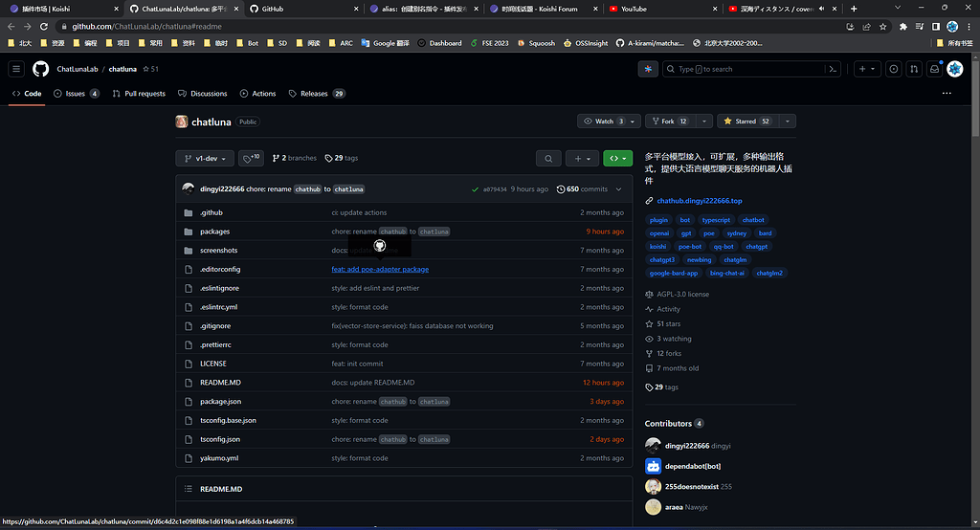
Task: Open the Actions tab
Action: [x=257, y=94]
